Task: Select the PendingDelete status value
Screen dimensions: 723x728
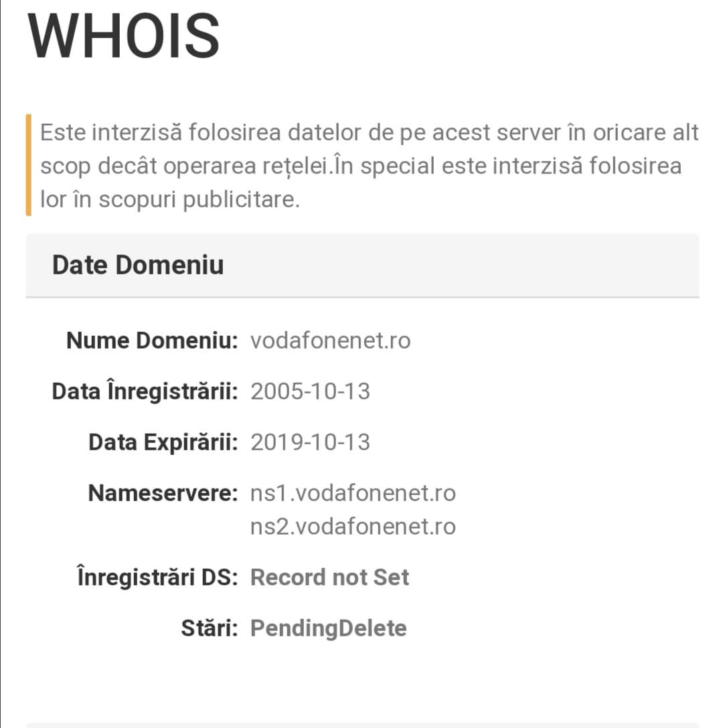Action: point(328,628)
